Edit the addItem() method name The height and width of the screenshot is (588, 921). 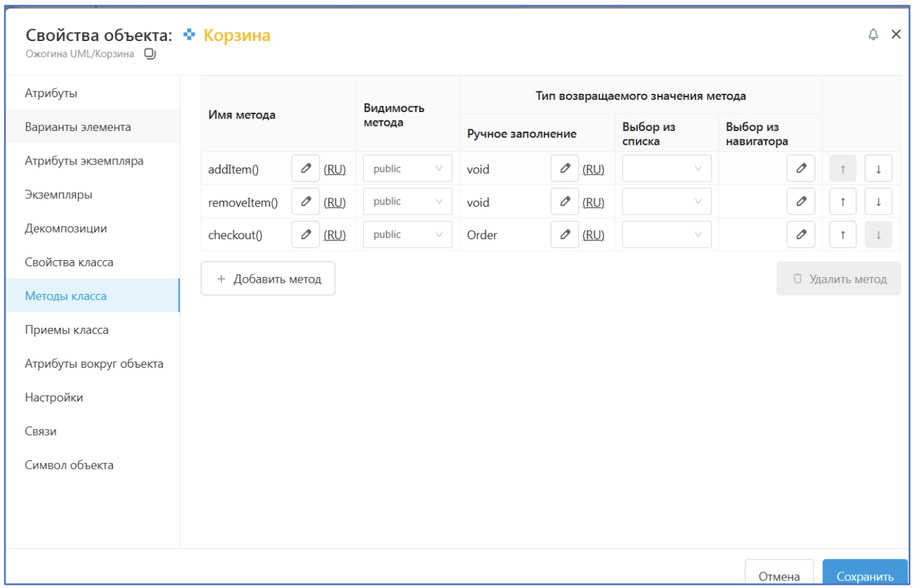point(305,169)
